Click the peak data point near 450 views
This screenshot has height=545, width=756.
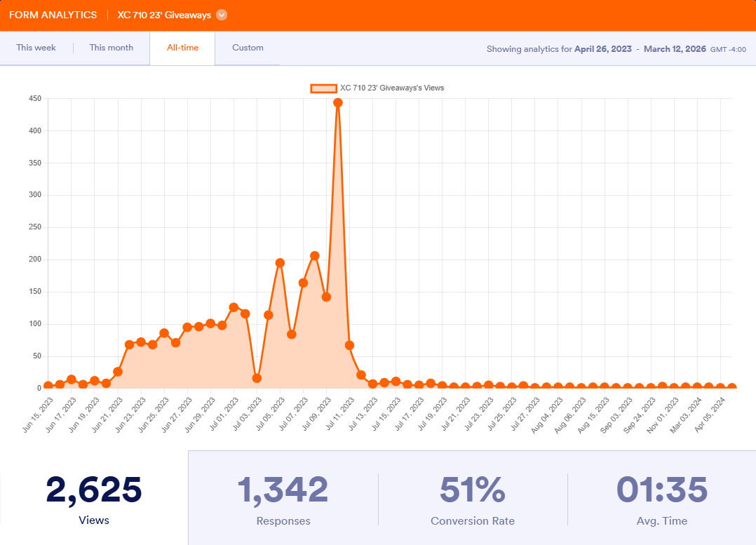tap(338, 102)
